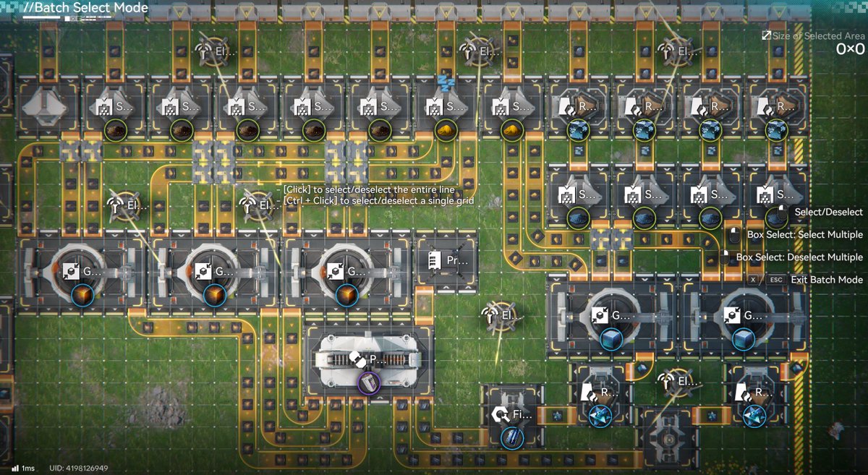Select the bottom R... unit nearest the Fi... building
868x475 pixels.
tap(600, 393)
